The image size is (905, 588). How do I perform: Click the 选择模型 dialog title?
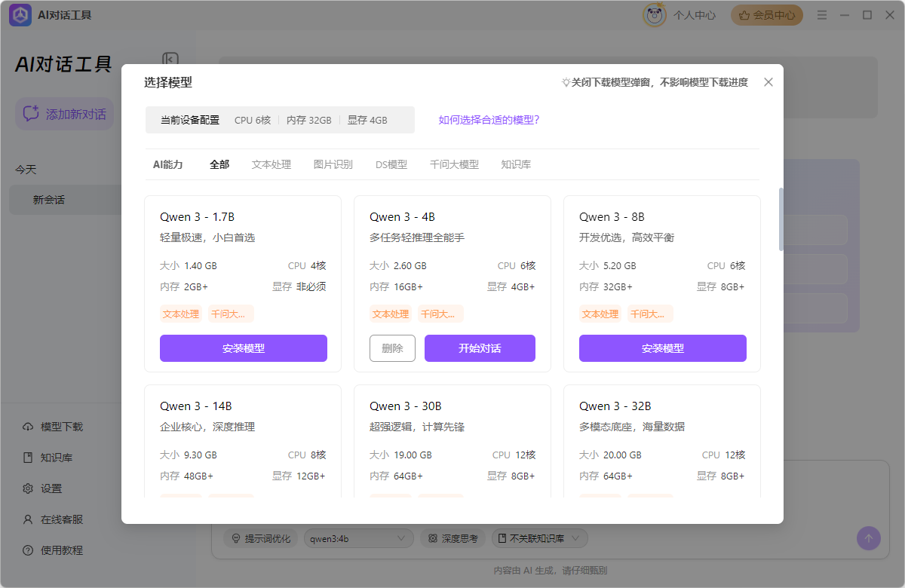pyautogui.click(x=168, y=83)
